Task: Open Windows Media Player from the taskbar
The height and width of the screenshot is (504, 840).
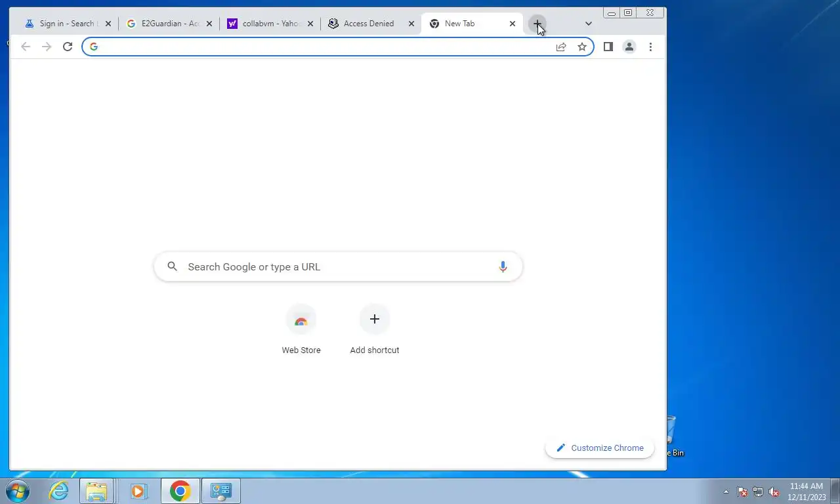Action: tap(138, 491)
